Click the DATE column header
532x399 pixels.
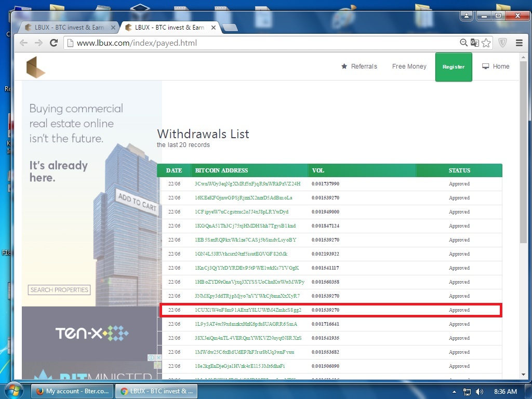pos(174,170)
